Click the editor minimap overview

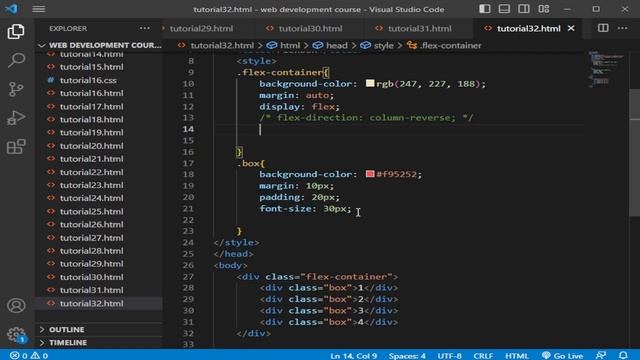[x=607, y=69]
